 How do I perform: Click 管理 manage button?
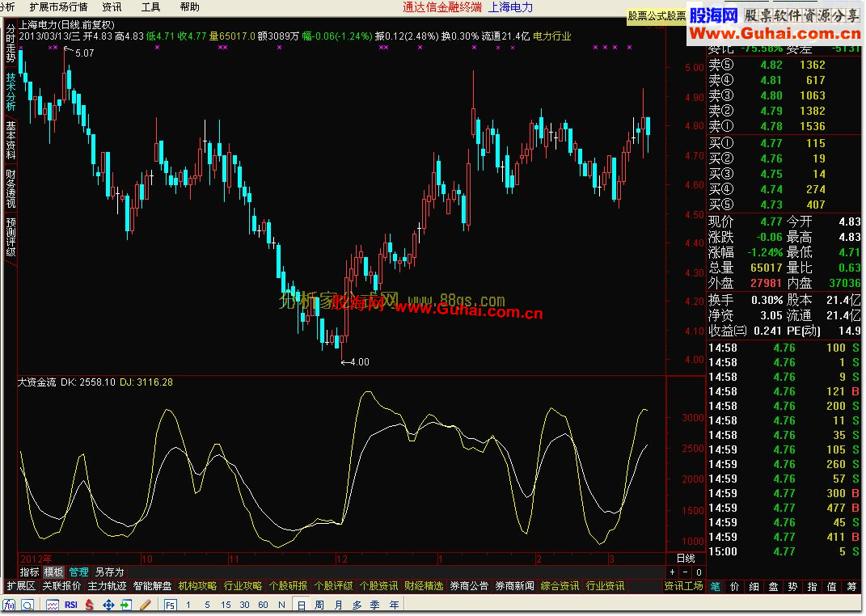click(x=78, y=572)
